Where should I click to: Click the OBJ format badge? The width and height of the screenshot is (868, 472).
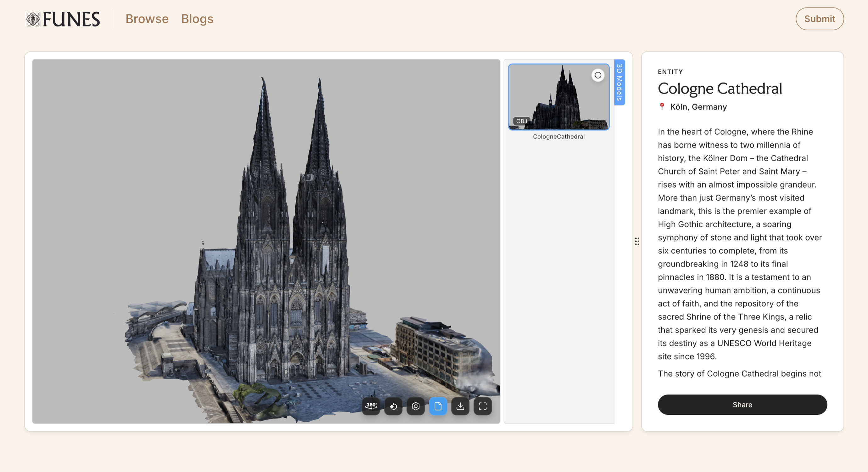521,121
